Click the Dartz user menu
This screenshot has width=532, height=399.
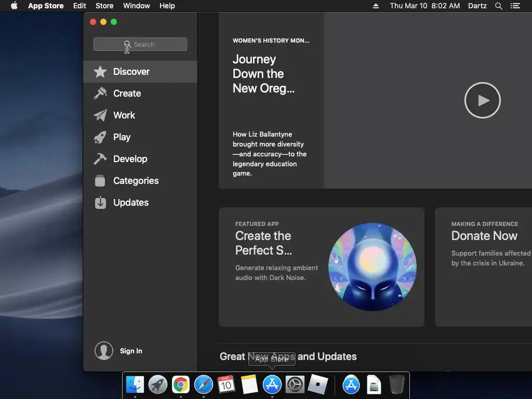pyautogui.click(x=477, y=6)
